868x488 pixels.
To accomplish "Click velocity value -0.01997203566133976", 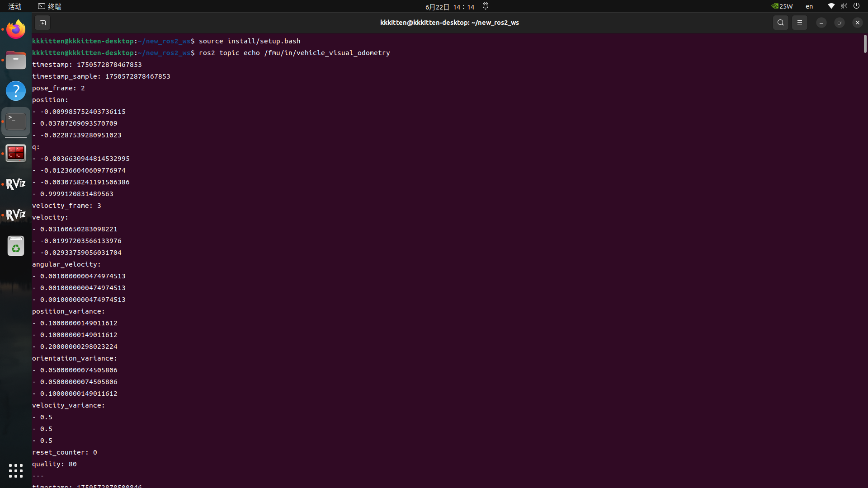I will [x=81, y=241].
